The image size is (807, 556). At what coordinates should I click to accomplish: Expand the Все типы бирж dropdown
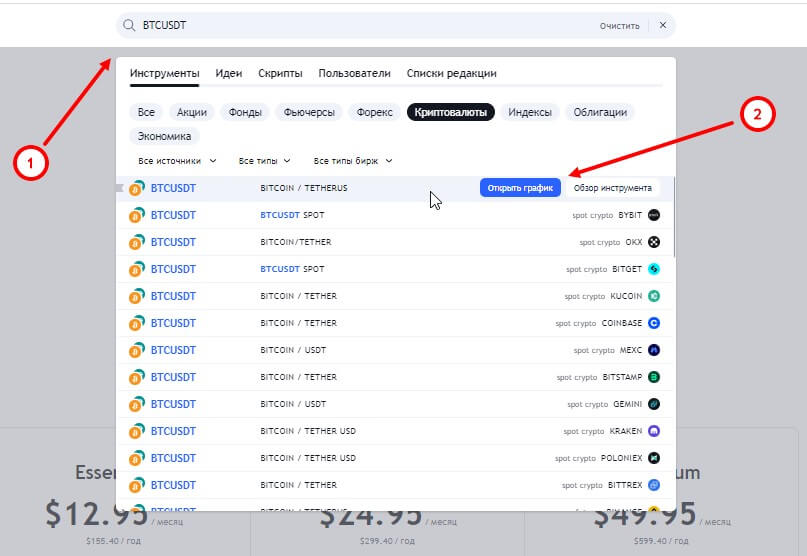352,160
